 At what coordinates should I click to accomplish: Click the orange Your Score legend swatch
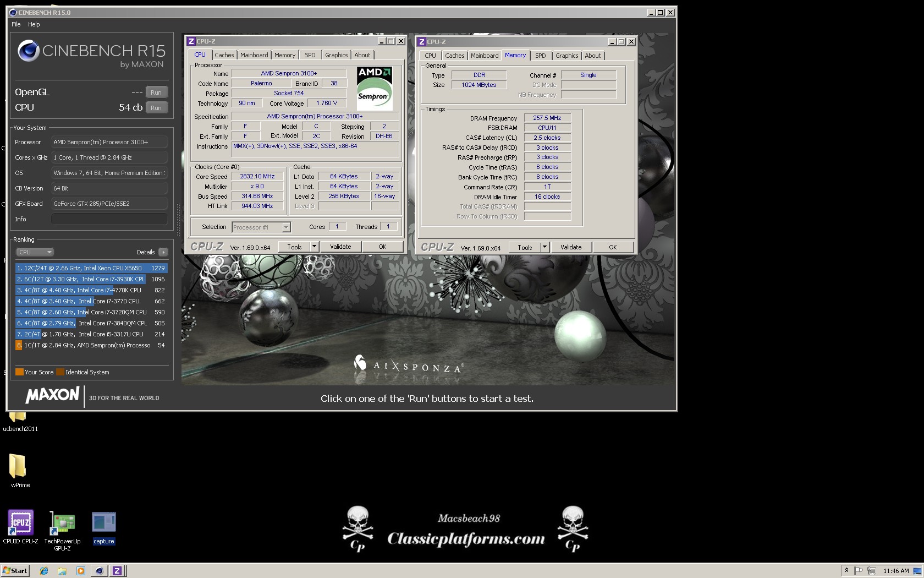[x=19, y=372]
